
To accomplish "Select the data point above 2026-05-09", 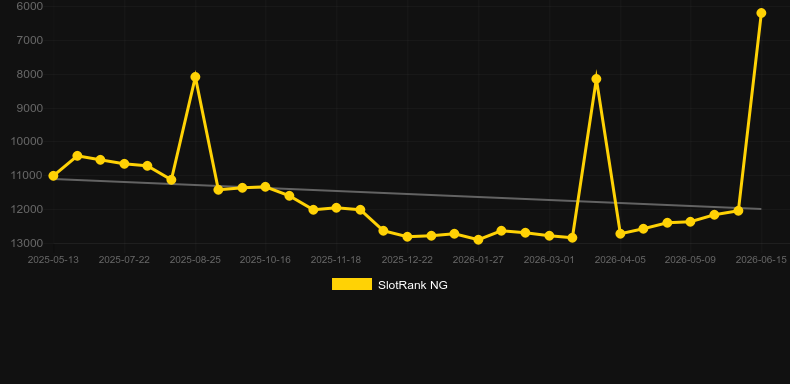I will tap(690, 221).
